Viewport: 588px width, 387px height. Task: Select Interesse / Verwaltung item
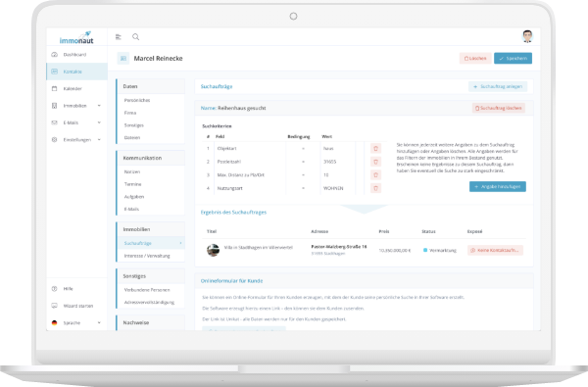tap(147, 256)
